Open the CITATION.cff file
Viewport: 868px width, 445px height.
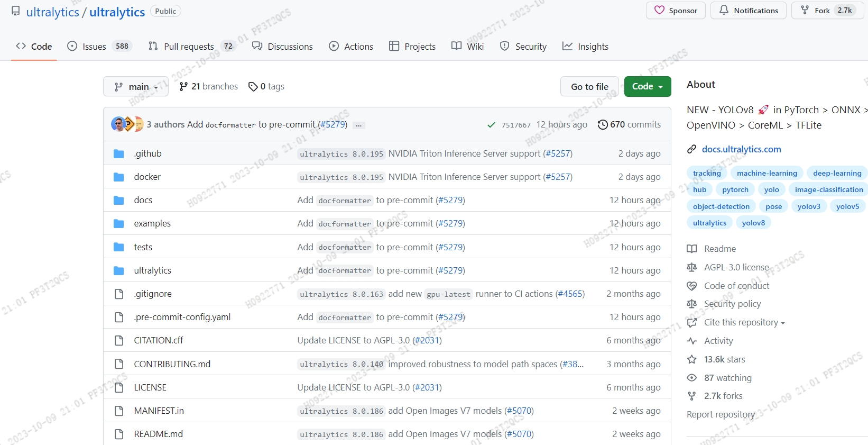pos(158,340)
